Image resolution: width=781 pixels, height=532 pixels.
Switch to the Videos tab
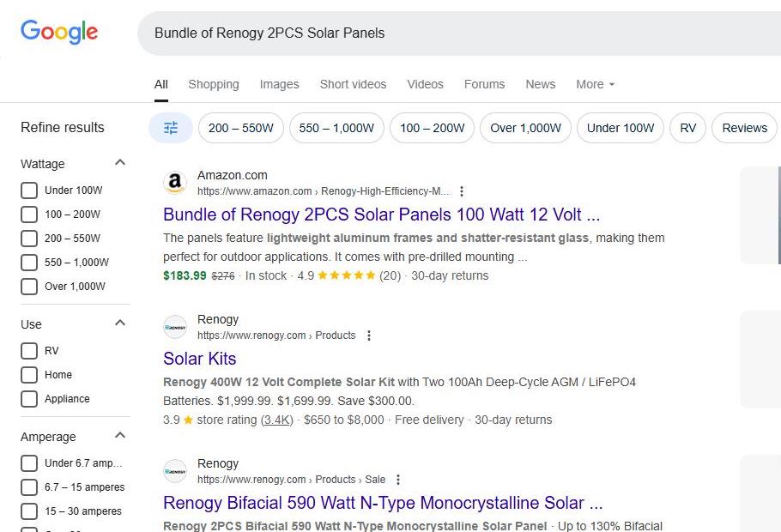point(426,84)
